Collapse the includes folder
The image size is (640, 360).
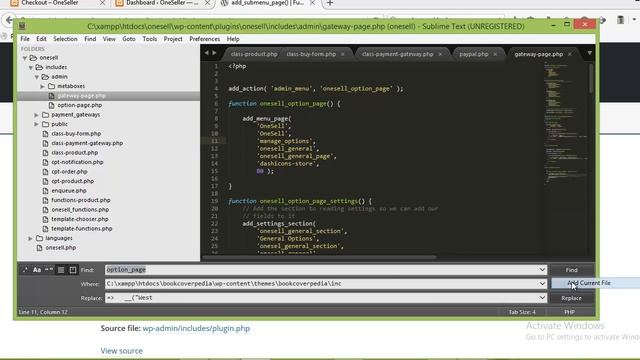[x=31, y=67]
